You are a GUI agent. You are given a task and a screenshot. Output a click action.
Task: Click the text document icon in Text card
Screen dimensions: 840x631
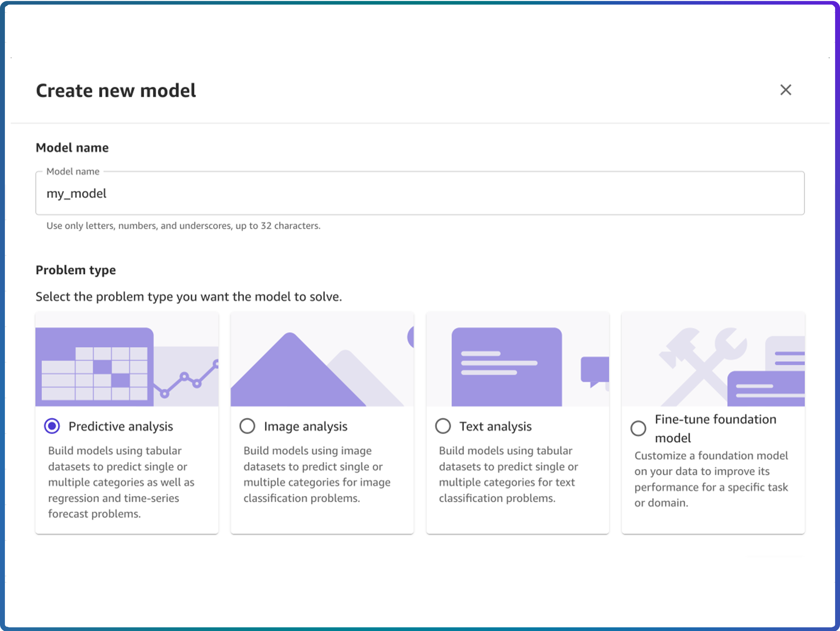click(506, 366)
